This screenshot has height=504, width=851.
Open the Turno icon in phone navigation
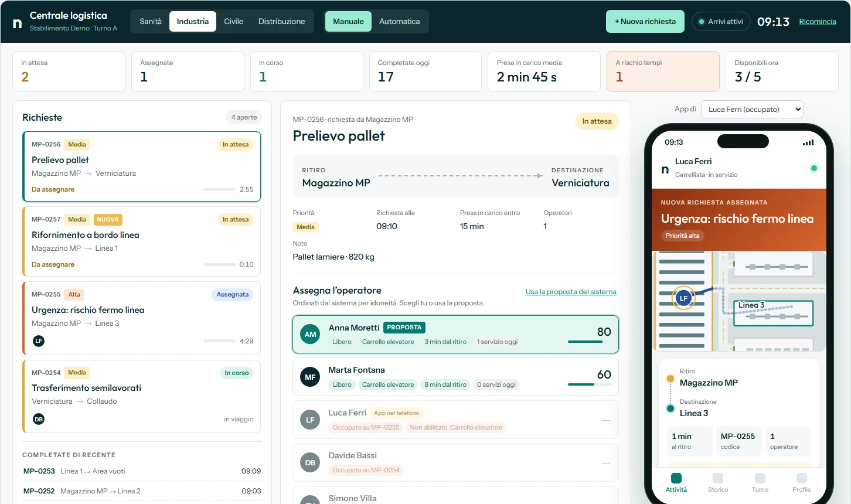click(x=760, y=478)
